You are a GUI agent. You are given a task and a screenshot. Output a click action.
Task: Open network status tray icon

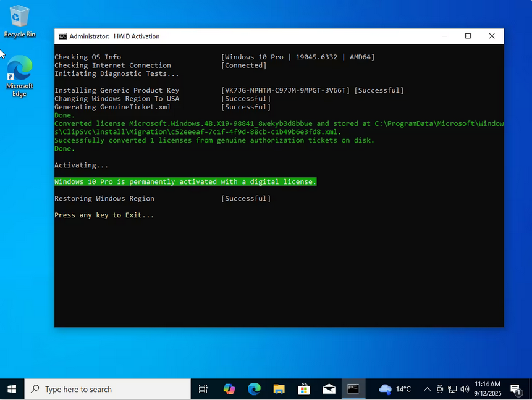pyautogui.click(x=452, y=389)
